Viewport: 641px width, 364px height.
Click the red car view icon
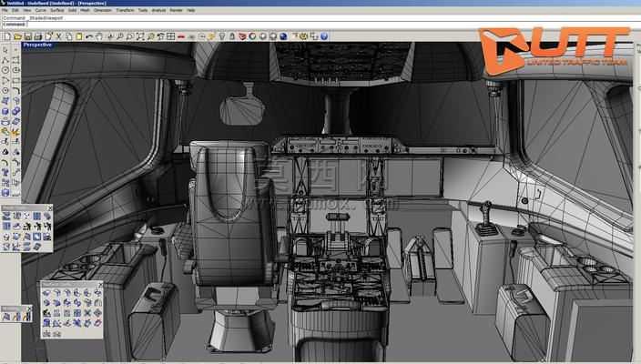[181, 36]
